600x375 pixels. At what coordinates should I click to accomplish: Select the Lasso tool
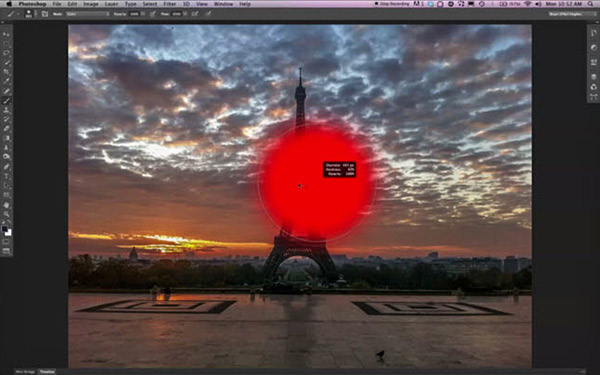(7, 53)
